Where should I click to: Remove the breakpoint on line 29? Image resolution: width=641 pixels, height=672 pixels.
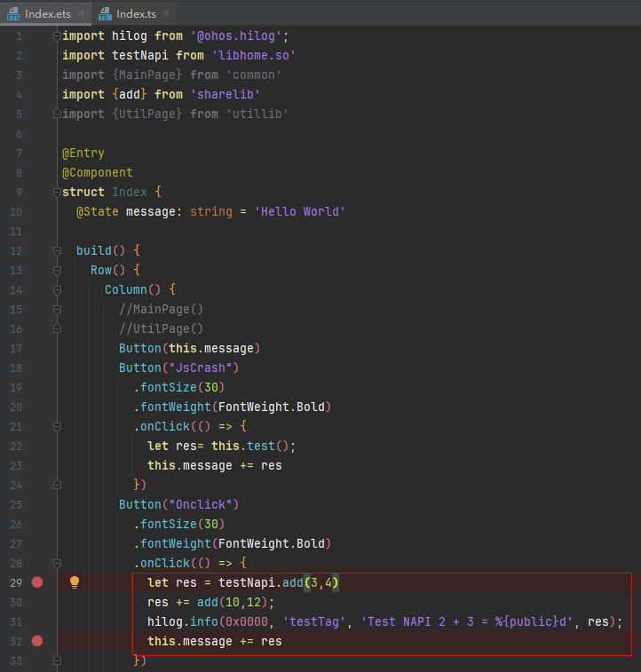tap(37, 582)
